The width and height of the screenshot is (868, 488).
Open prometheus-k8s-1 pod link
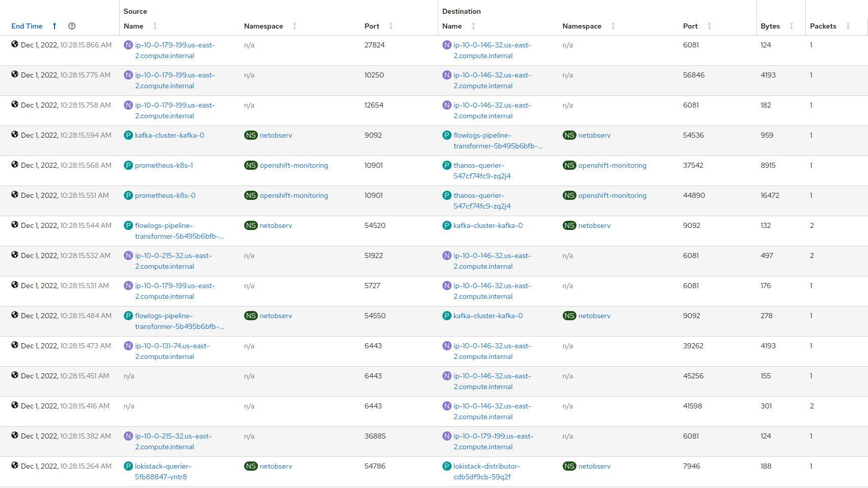(x=164, y=165)
